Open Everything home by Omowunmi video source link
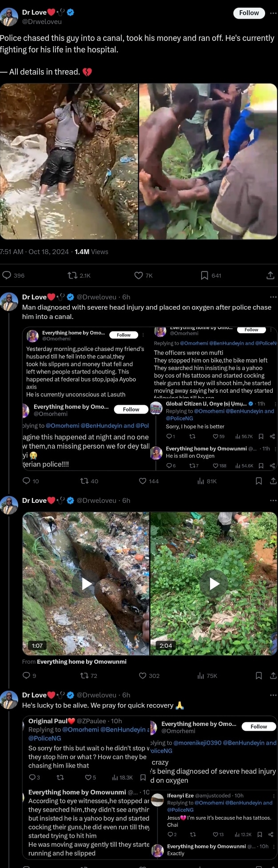This screenshot has height=868, width=278. [x=82, y=661]
